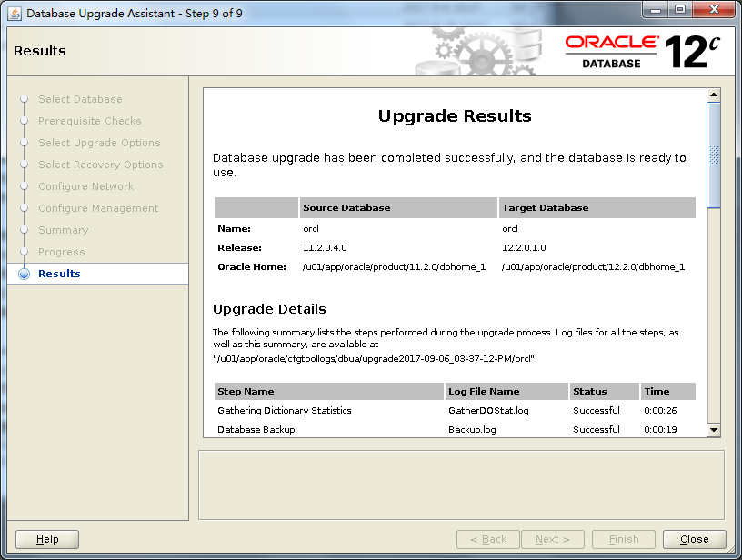Click the disabled Back button
The height and width of the screenshot is (560, 742).
pos(488,538)
